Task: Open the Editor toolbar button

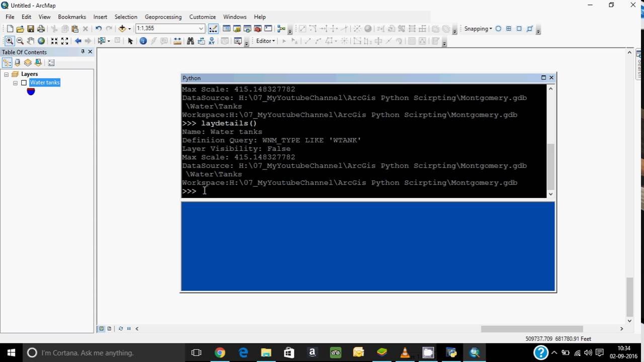Action: click(x=213, y=29)
